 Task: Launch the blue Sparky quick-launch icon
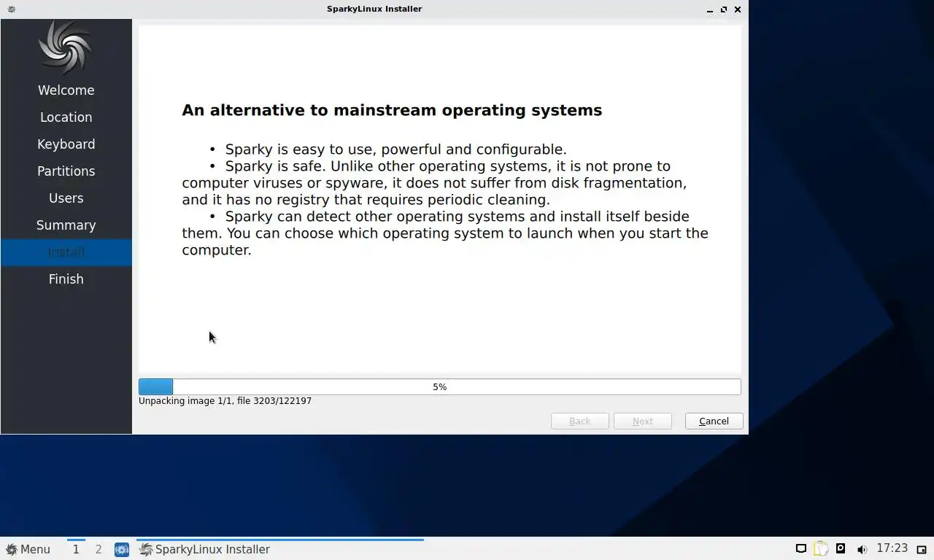tap(122, 549)
